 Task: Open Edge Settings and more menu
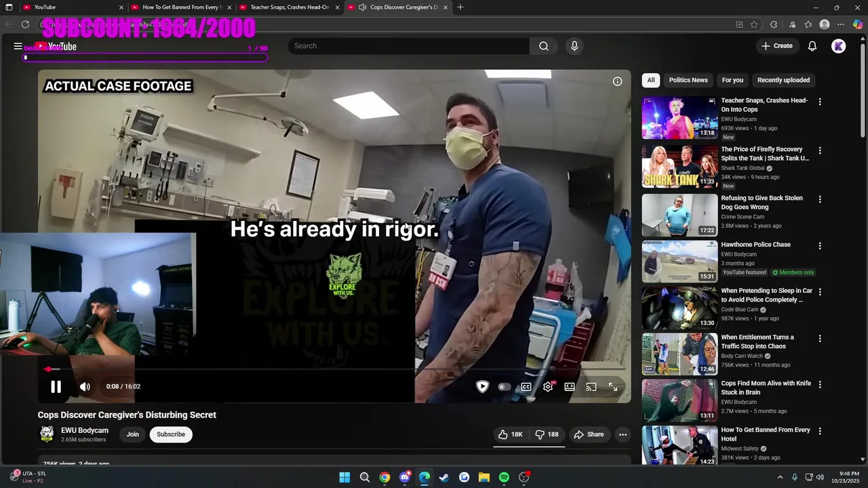[x=842, y=24]
